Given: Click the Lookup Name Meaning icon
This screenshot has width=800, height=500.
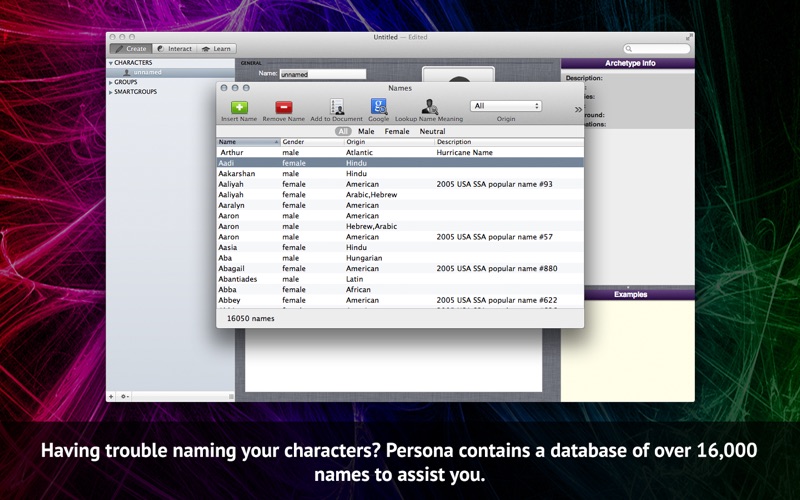Looking at the screenshot, I should (429, 107).
